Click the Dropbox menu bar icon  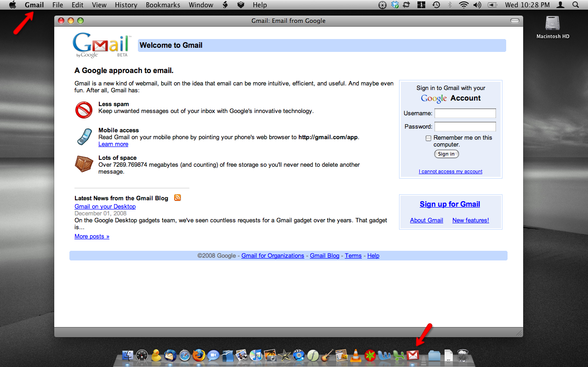[395, 5]
